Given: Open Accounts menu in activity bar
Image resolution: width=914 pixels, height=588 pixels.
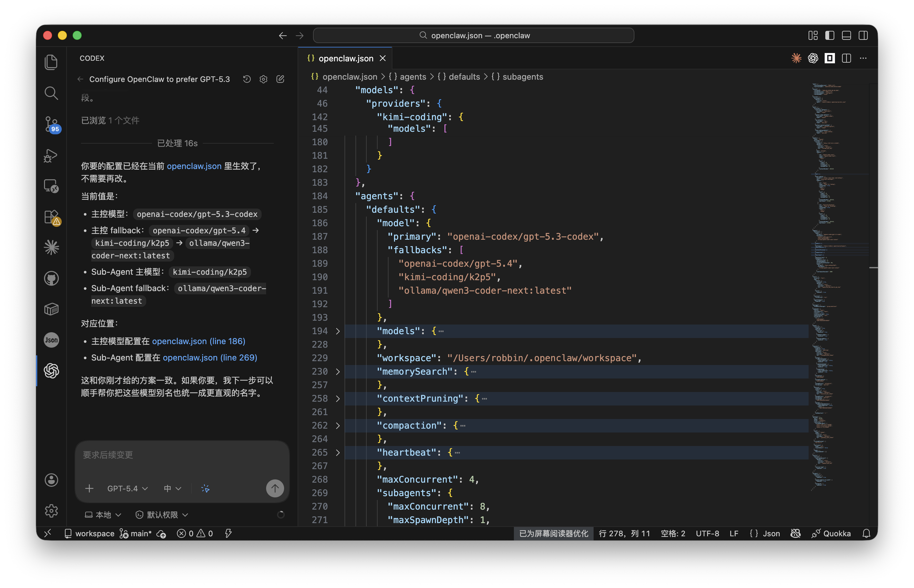Looking at the screenshot, I should pyautogui.click(x=51, y=480).
